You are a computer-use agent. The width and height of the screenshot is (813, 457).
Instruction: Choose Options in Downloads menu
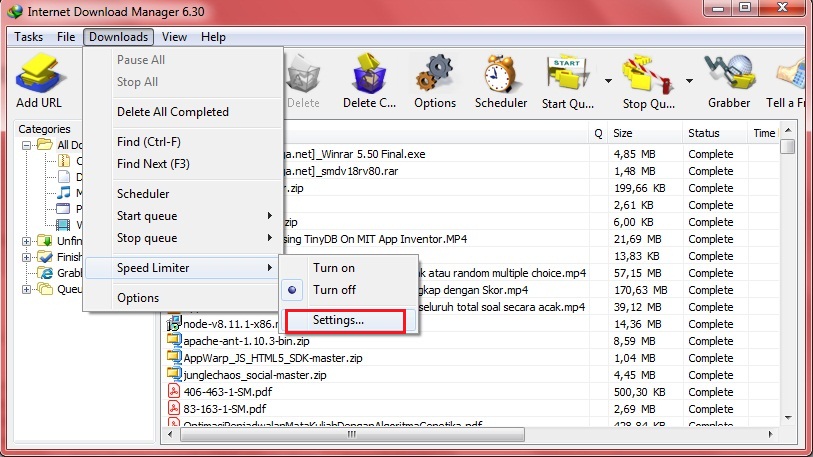tap(138, 298)
